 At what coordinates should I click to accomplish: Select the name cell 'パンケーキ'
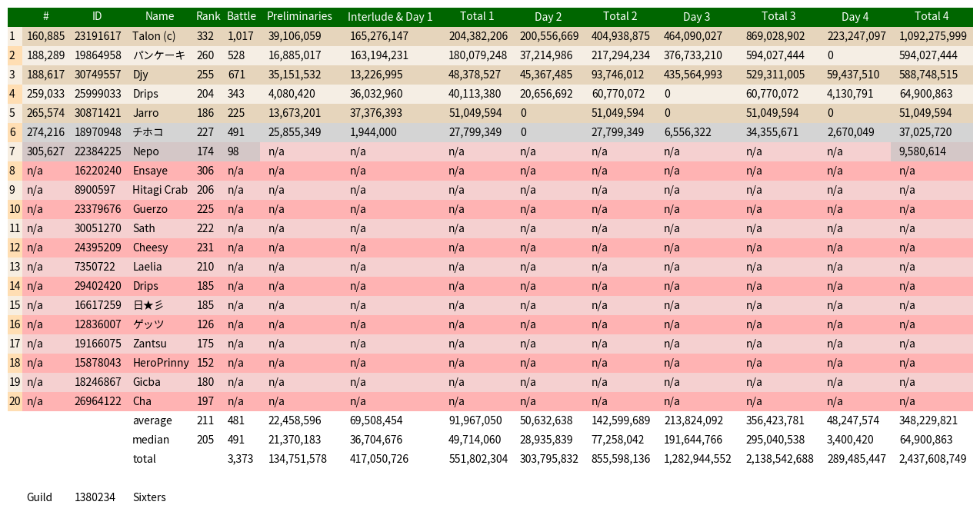[158, 55]
